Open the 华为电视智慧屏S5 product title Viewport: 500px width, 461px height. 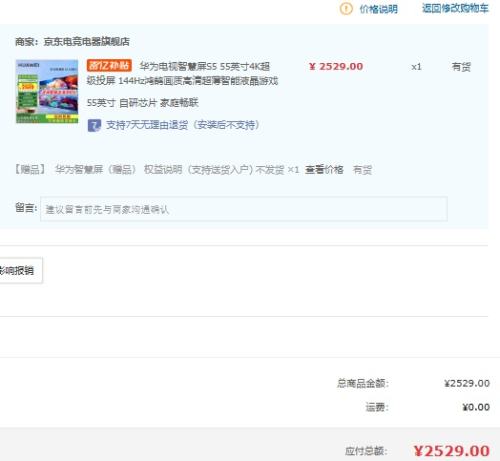tap(182, 73)
